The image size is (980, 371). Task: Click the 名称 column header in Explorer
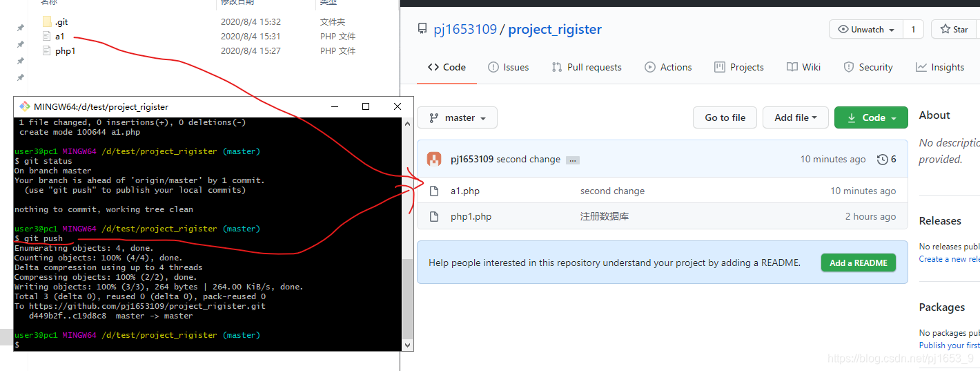coord(49,3)
